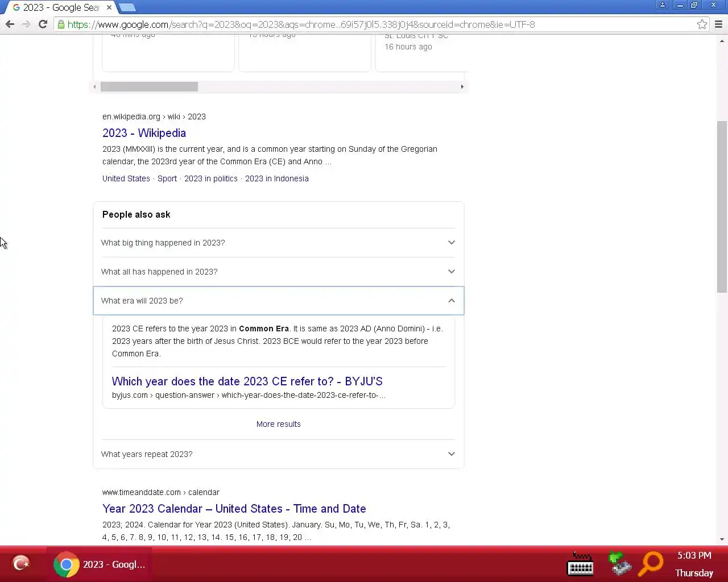Click the carousel scroll left arrow
Screen dimensions: 728x582
point(95,87)
